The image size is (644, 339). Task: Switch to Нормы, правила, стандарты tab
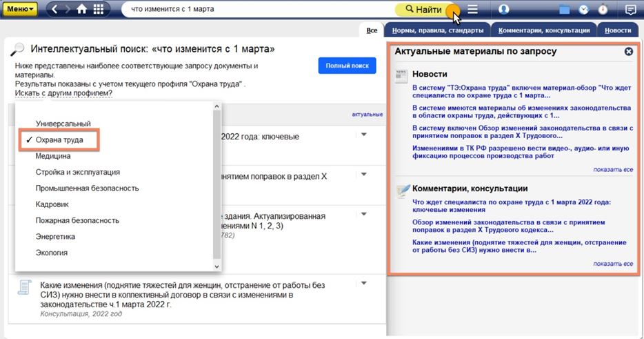point(438,30)
